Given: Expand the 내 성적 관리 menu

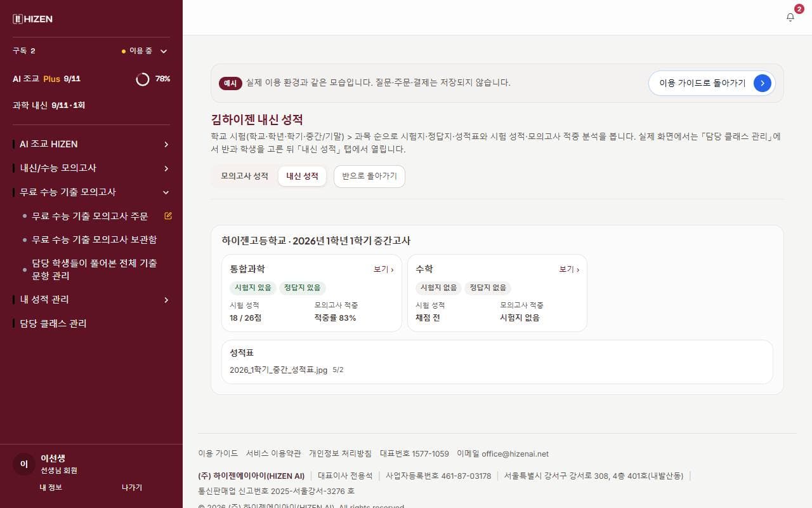Looking at the screenshot, I should [x=91, y=300].
